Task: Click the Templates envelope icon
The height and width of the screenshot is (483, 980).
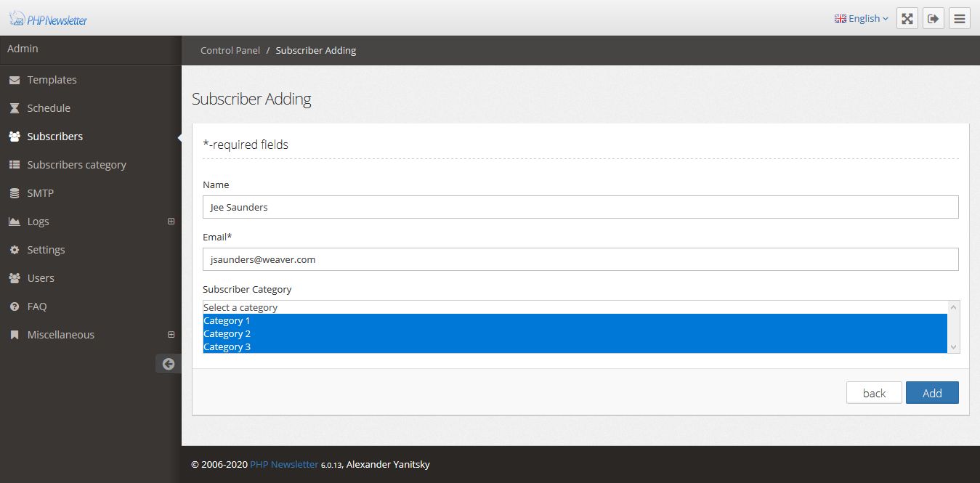Action: [15, 80]
